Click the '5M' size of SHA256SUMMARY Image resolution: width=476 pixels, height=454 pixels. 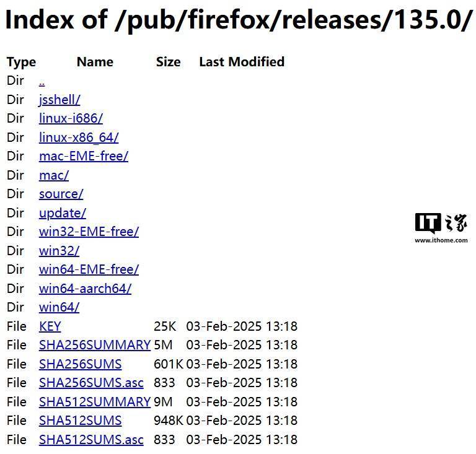(x=163, y=345)
